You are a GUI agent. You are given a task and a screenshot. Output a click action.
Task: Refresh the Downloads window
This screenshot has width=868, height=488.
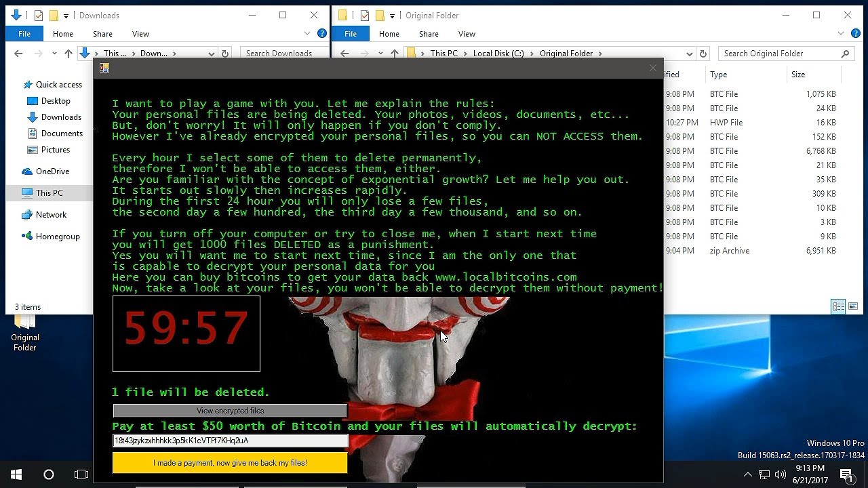[226, 54]
